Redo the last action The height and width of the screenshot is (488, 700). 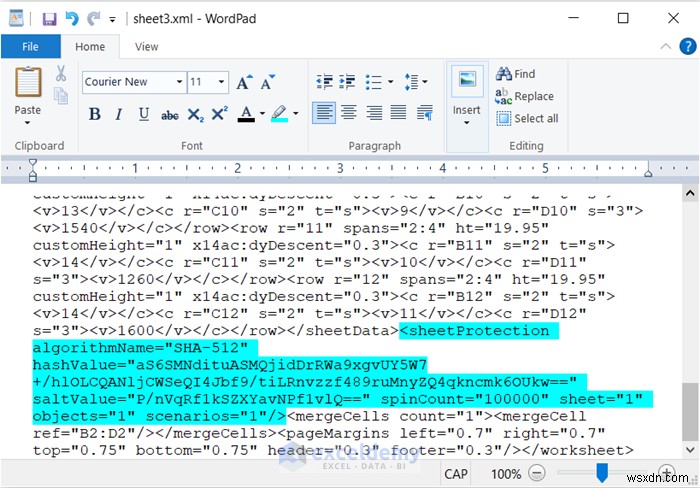coord(94,18)
